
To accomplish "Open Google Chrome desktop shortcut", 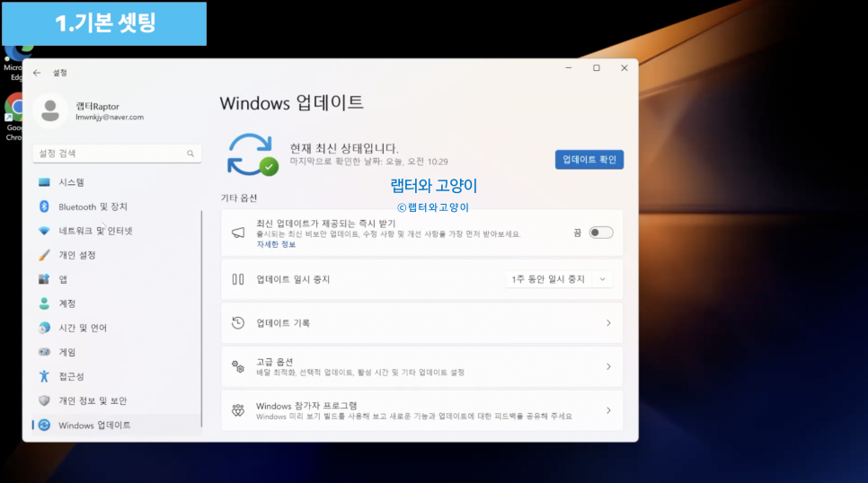I will tap(13, 118).
